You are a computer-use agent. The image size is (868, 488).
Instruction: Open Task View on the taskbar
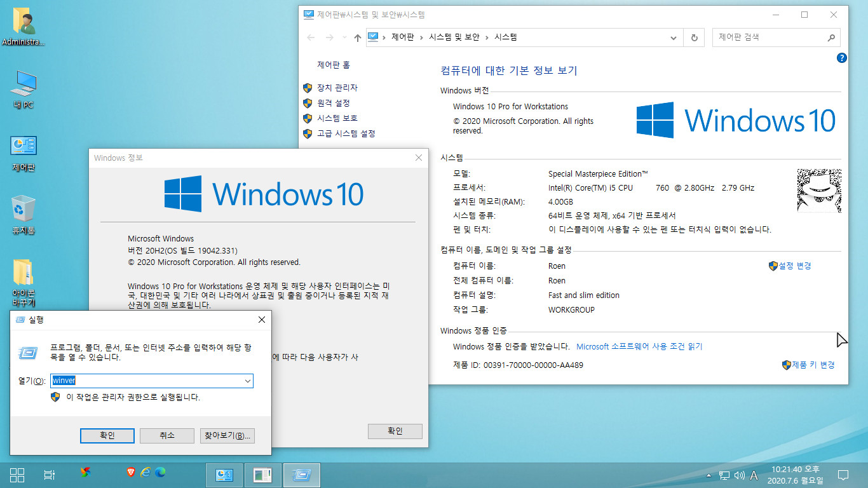48,474
